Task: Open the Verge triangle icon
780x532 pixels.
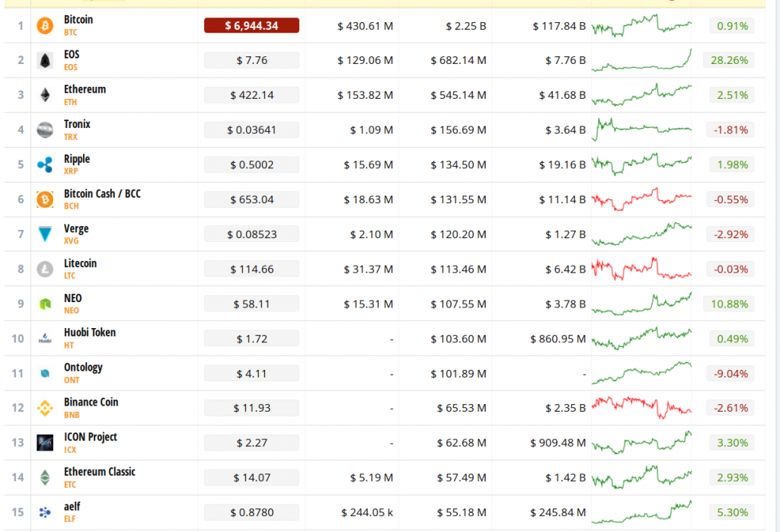Action: pos(45,234)
